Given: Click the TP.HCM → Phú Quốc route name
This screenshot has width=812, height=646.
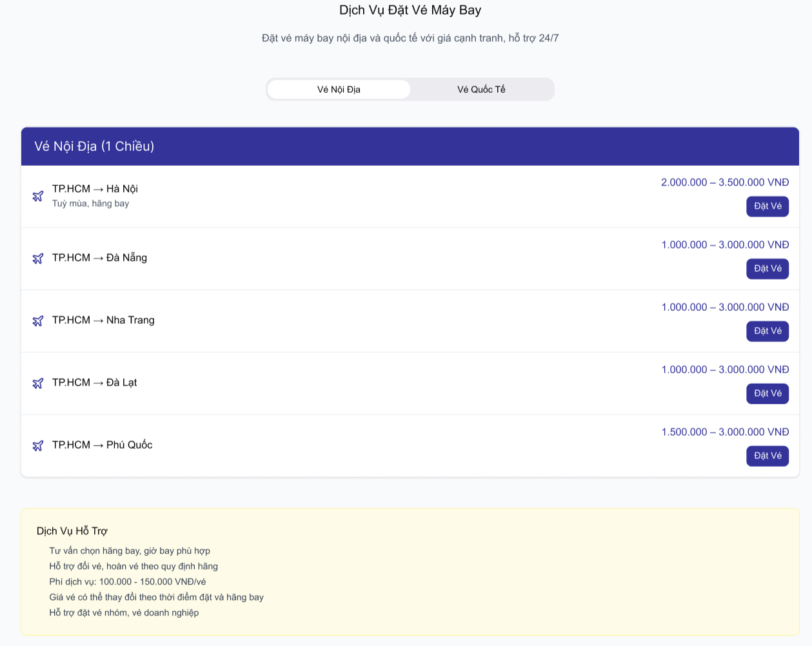Looking at the screenshot, I should 102,445.
